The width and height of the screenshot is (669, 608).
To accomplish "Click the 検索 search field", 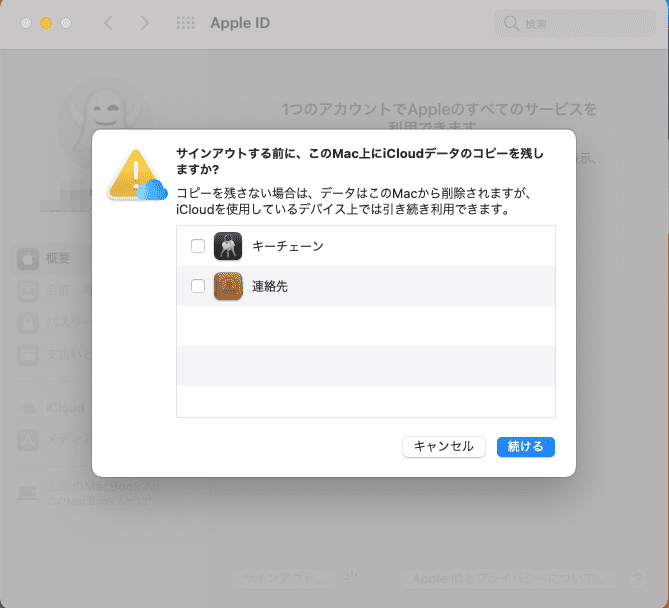I will pos(575,23).
